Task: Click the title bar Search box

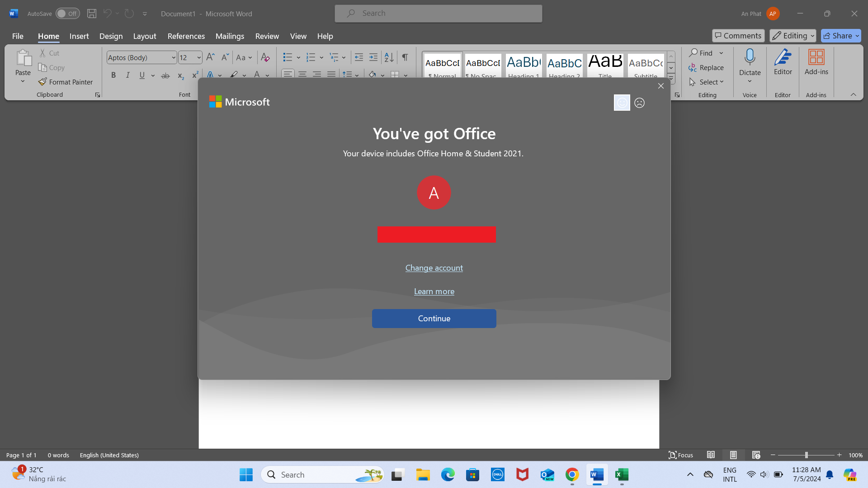Action: [439, 14]
